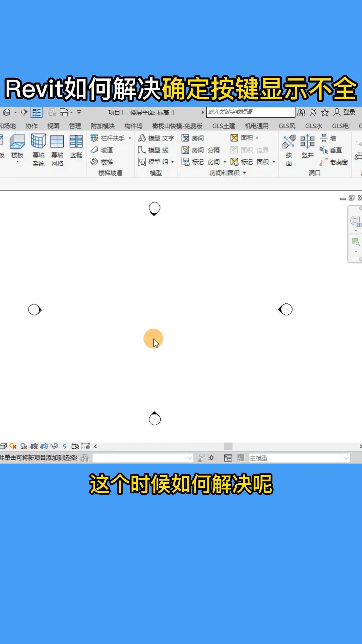Click the keyword search input field

pyautogui.click(x=250, y=112)
